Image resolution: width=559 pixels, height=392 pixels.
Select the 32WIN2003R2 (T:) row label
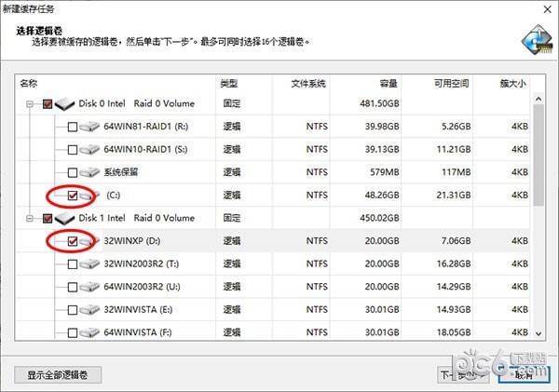click(142, 264)
